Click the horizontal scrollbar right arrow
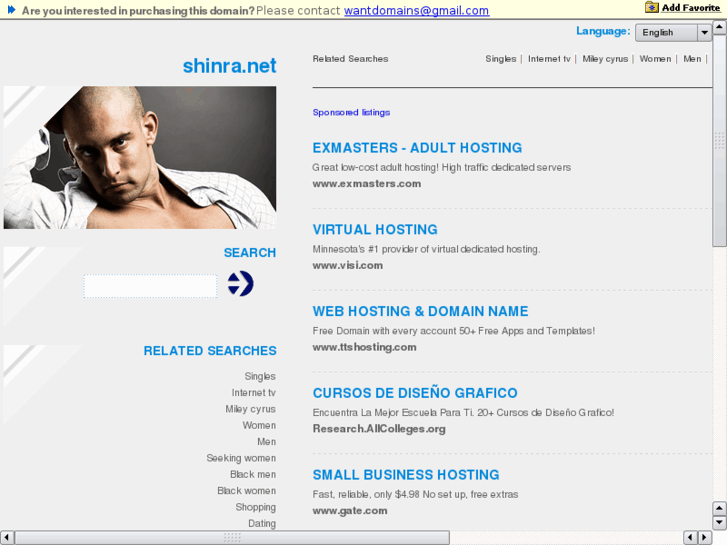Screen dimensions: 727x545 tap(704, 538)
